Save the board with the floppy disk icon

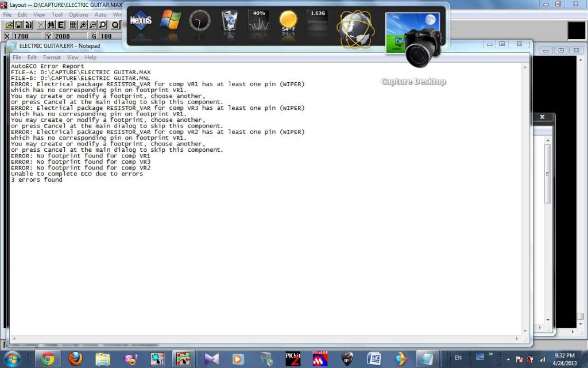pos(18,25)
